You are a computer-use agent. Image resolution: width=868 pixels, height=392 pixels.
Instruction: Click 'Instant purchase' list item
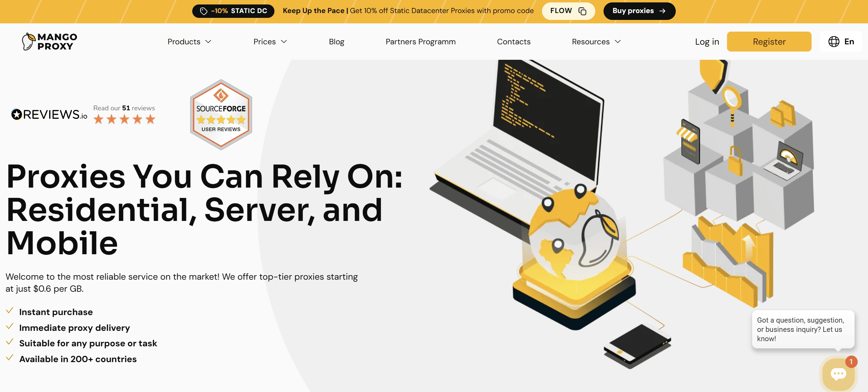click(56, 312)
